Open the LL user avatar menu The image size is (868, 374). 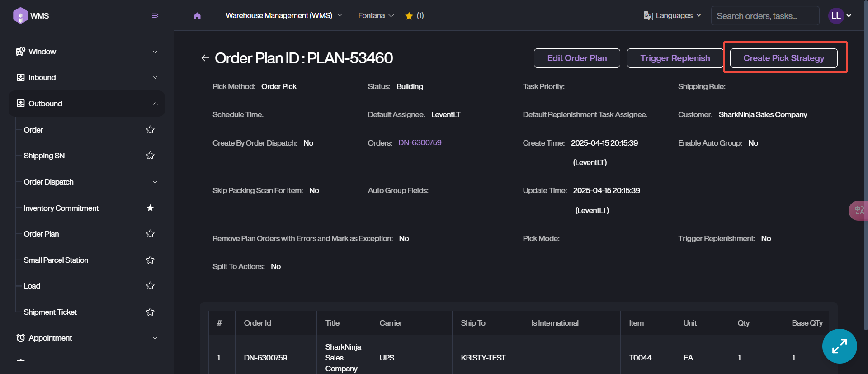tap(840, 16)
